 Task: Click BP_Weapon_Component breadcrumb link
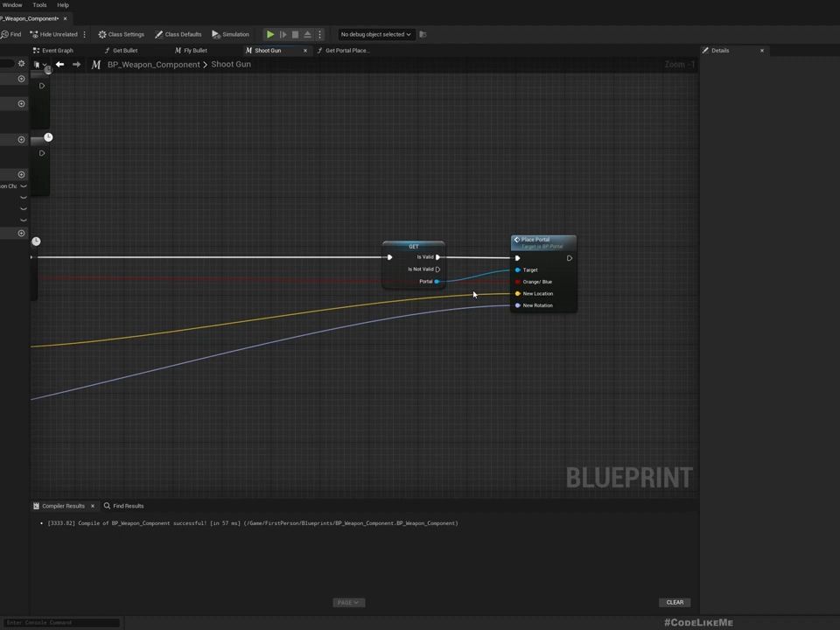[153, 64]
